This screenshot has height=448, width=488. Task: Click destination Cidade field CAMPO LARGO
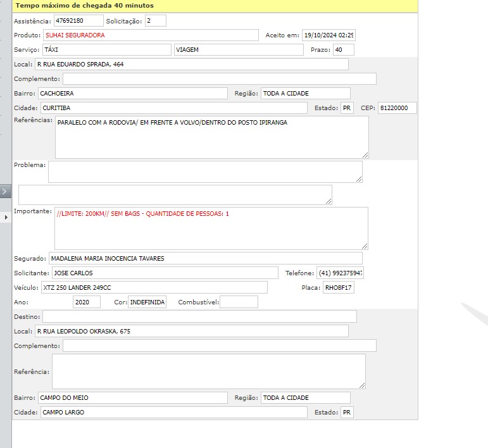173,413
